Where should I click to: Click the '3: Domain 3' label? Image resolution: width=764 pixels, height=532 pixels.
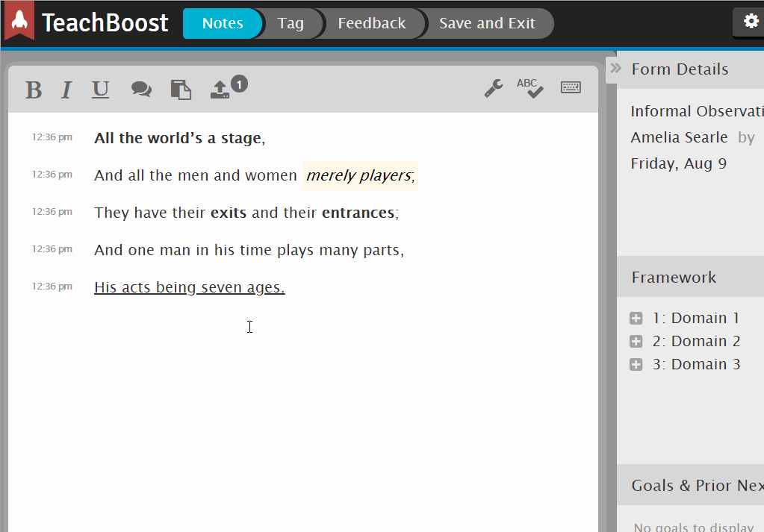coord(696,365)
